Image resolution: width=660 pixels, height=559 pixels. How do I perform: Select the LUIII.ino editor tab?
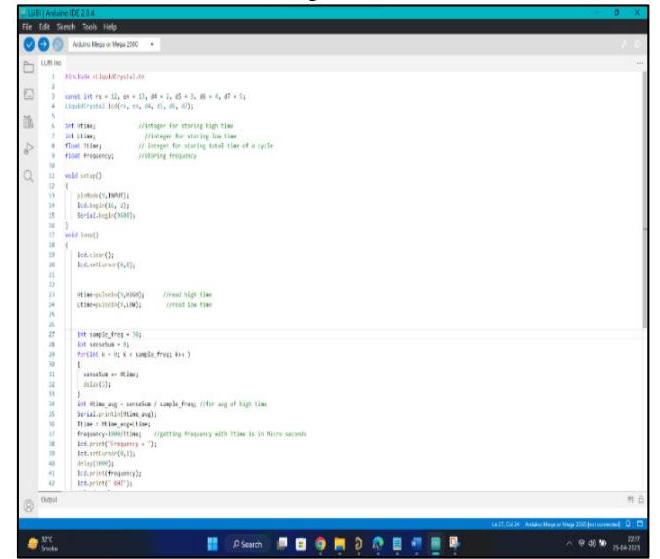(46, 62)
